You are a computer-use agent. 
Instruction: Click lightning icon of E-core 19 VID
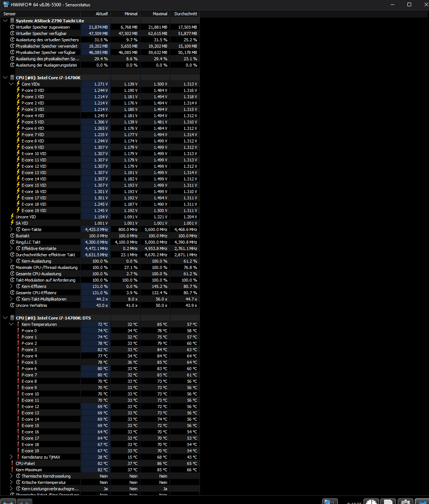[18, 211]
